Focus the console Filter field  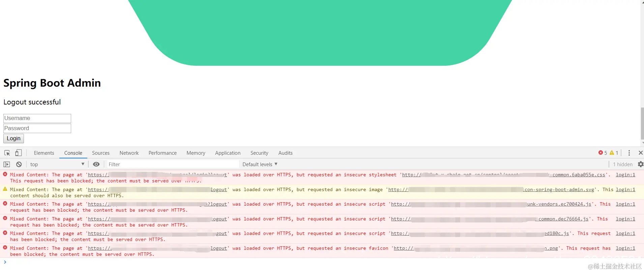[x=173, y=164]
